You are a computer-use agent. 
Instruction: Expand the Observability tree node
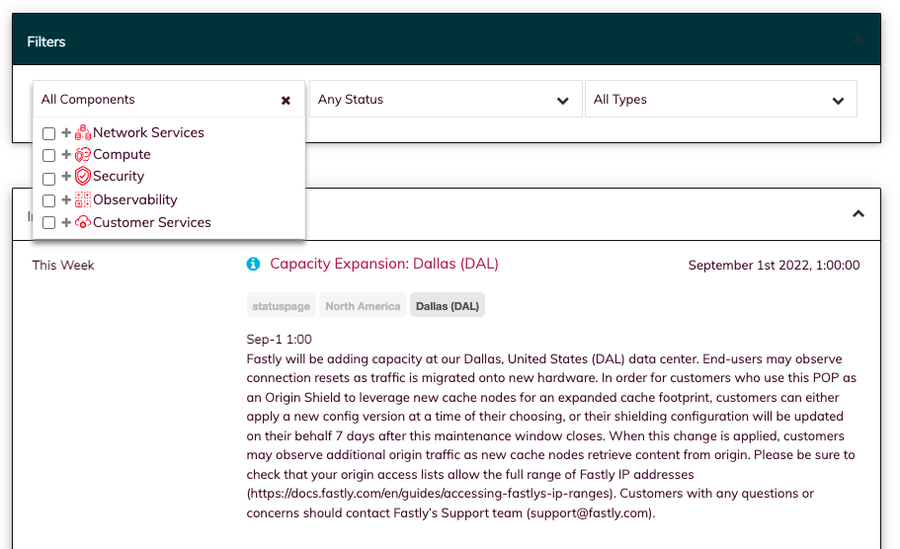click(66, 199)
